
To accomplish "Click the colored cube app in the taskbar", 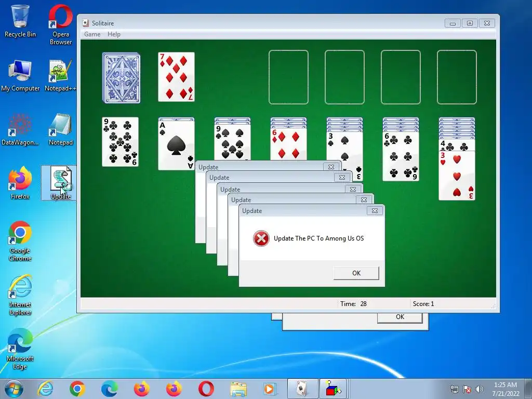I will pyautogui.click(x=333, y=389).
